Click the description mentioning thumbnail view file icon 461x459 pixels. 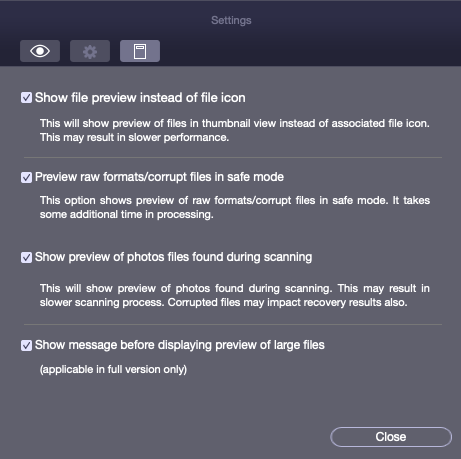pyautogui.click(x=235, y=123)
